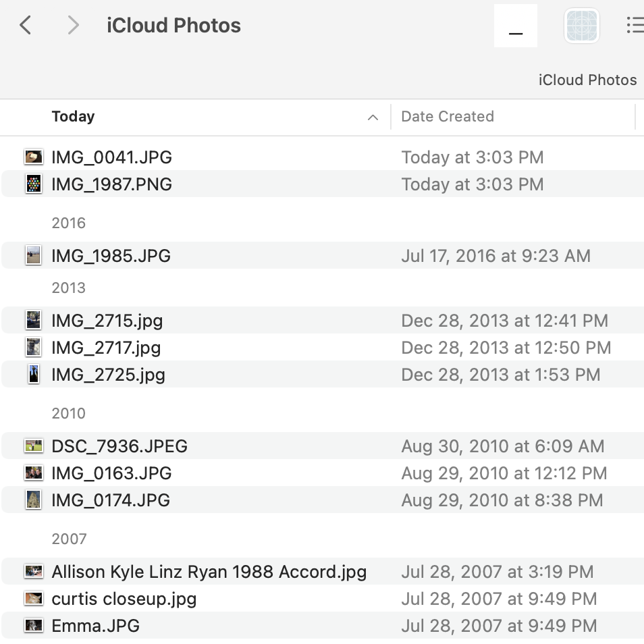Screen dimensions: 644x644
Task: Click the generic app placeholder icon in toolbar
Action: point(581,26)
